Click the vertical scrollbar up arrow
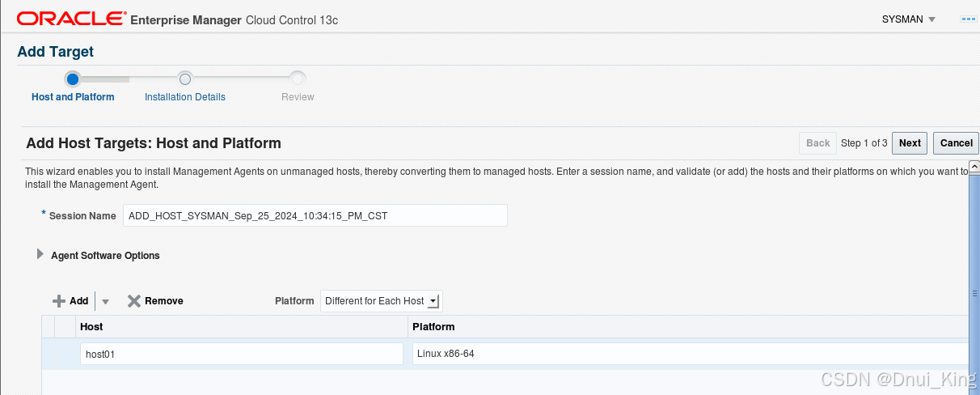The height and width of the screenshot is (395, 980). pyautogui.click(x=974, y=167)
